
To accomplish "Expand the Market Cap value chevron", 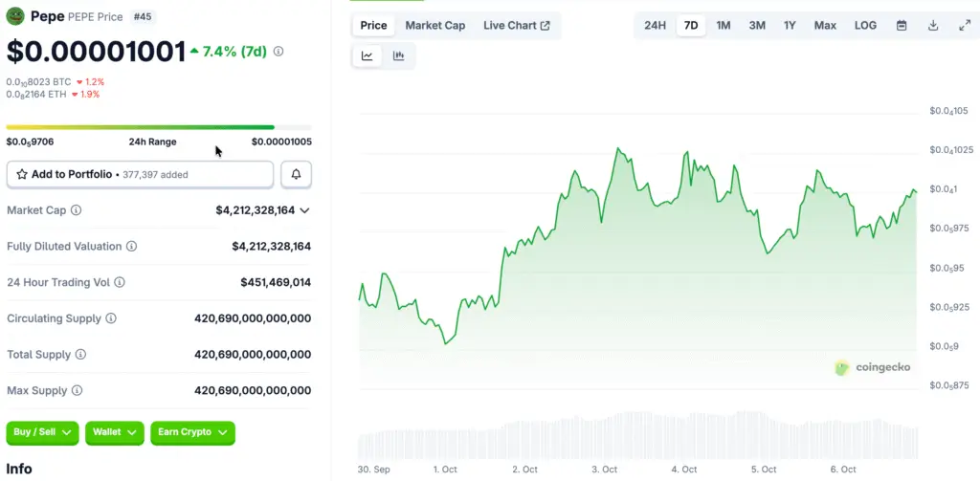I will [304, 210].
